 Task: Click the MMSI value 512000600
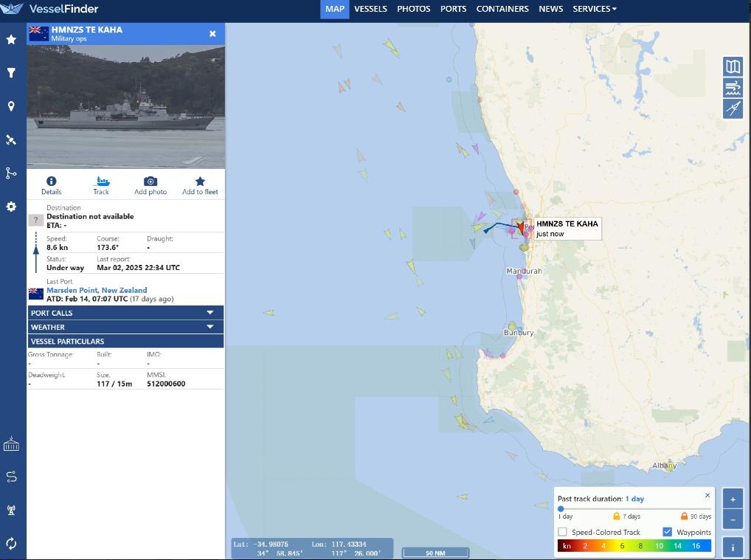pyautogui.click(x=166, y=384)
